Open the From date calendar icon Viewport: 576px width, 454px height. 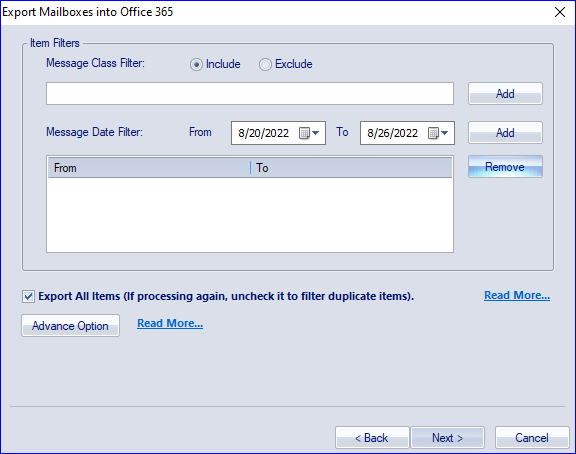pyautogui.click(x=304, y=133)
